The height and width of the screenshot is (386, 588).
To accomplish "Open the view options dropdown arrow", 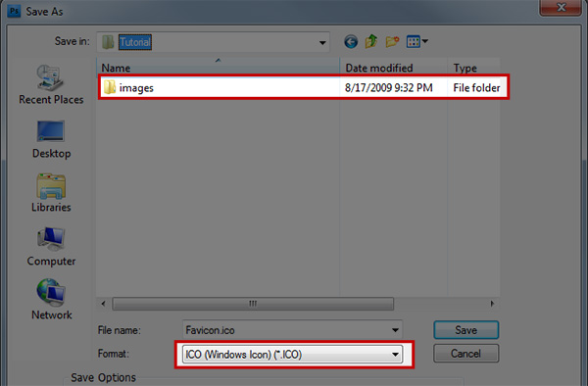I will tap(425, 41).
